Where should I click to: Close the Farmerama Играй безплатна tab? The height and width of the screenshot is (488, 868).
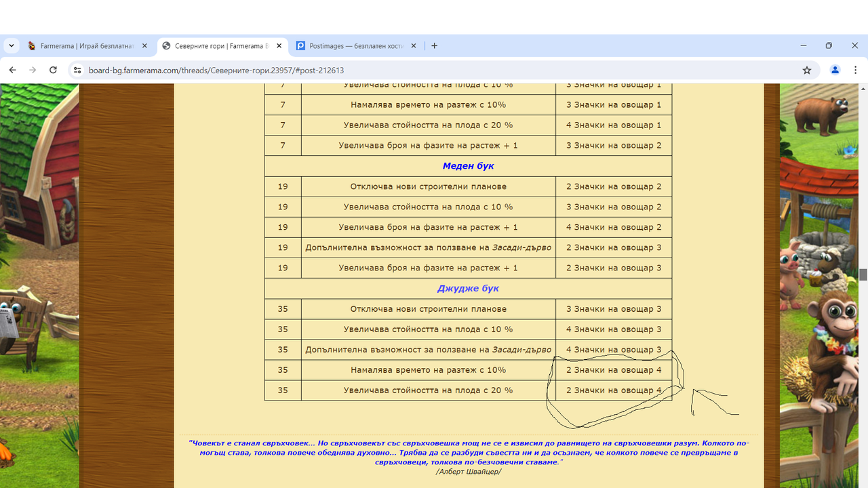click(x=144, y=46)
